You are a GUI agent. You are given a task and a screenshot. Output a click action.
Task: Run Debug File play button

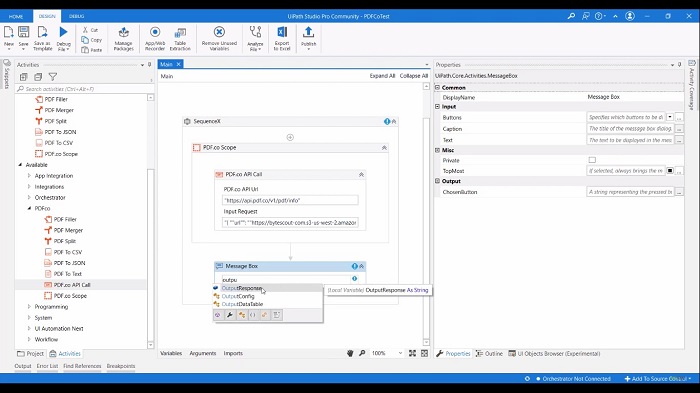(63, 38)
